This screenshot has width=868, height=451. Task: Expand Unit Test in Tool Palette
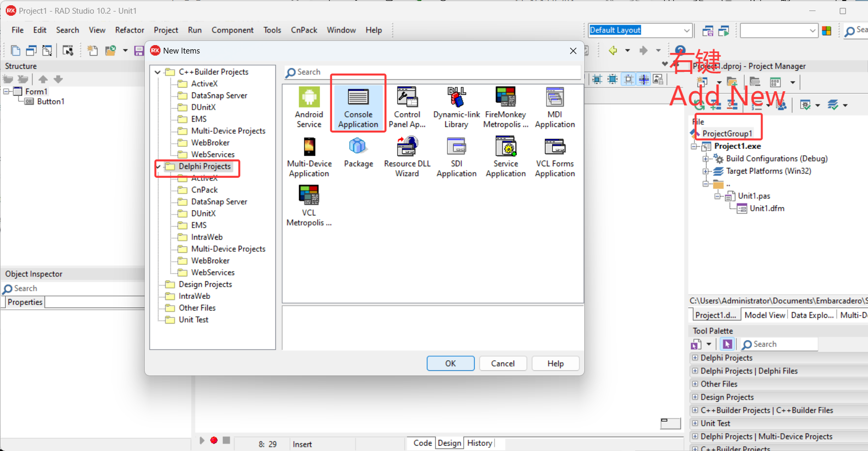[695, 423]
